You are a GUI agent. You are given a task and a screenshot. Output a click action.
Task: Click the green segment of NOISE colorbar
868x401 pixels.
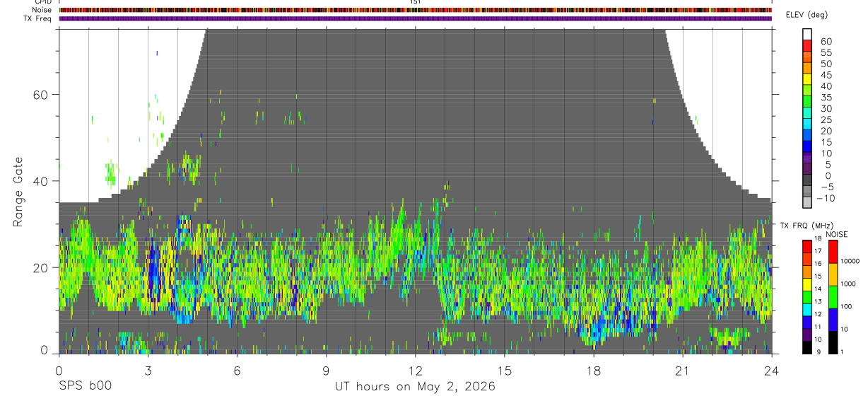coord(833,297)
